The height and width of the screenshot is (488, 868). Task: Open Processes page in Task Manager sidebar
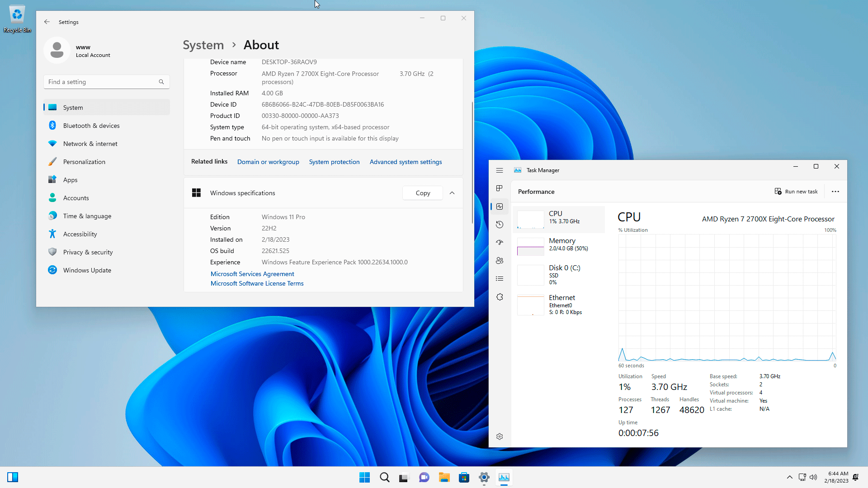click(500, 188)
